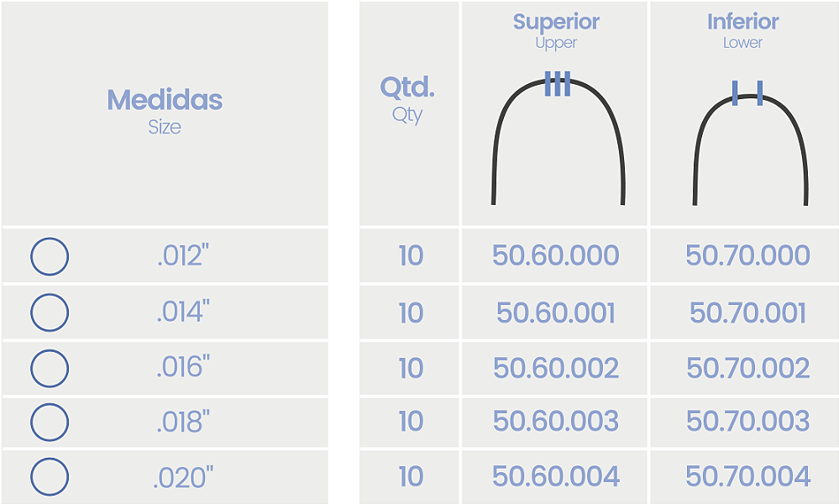Click upper code 50.60.001

click(x=556, y=312)
